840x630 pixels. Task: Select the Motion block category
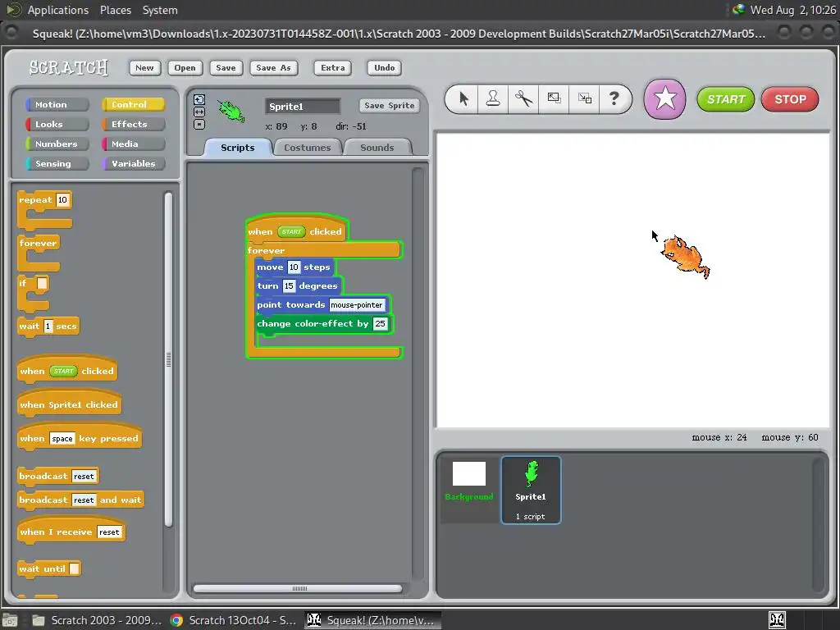pos(57,104)
